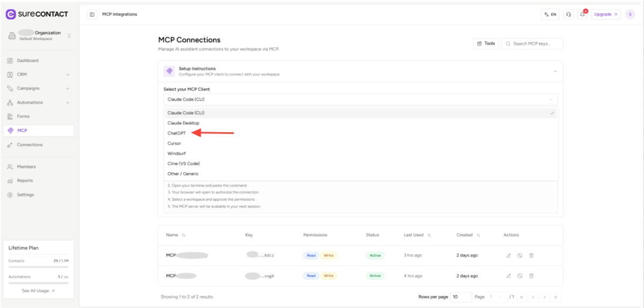The width and height of the screenshot is (644, 308).
Task: Open the EN language selector
Action: tap(550, 15)
